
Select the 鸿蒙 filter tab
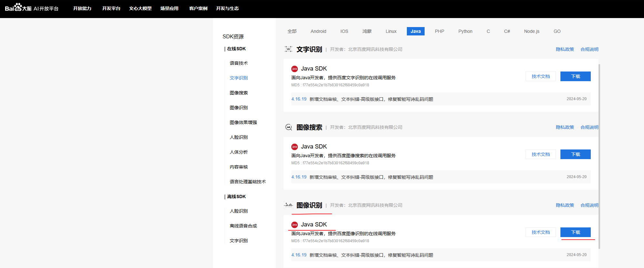click(x=367, y=31)
